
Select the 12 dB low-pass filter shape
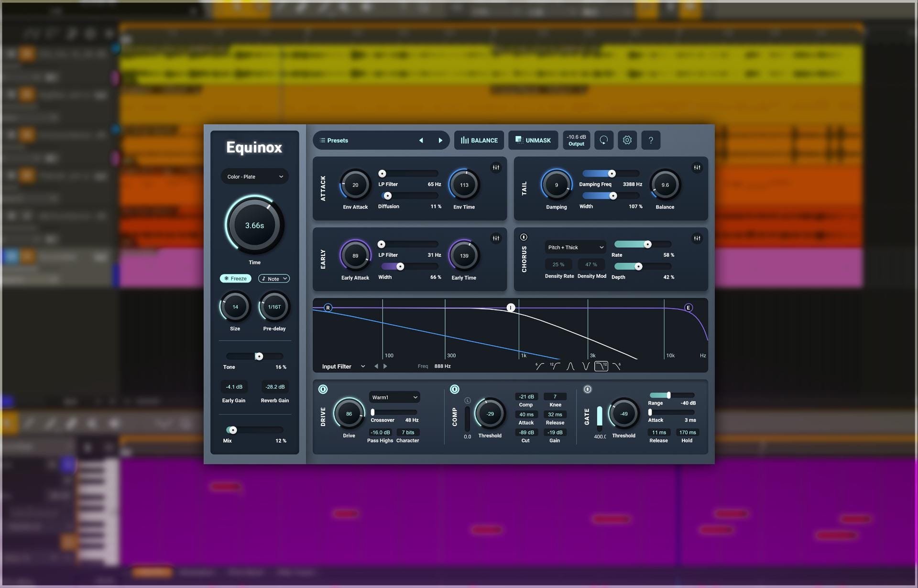point(601,366)
